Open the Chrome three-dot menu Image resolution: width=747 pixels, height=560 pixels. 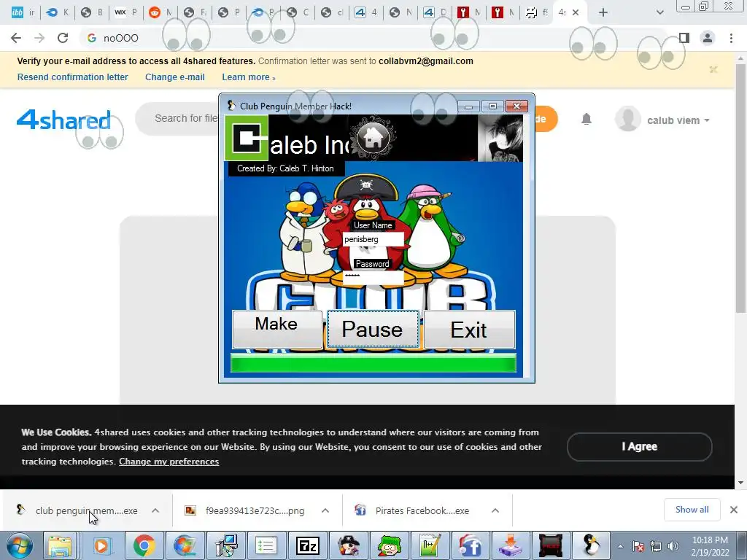[x=731, y=38]
